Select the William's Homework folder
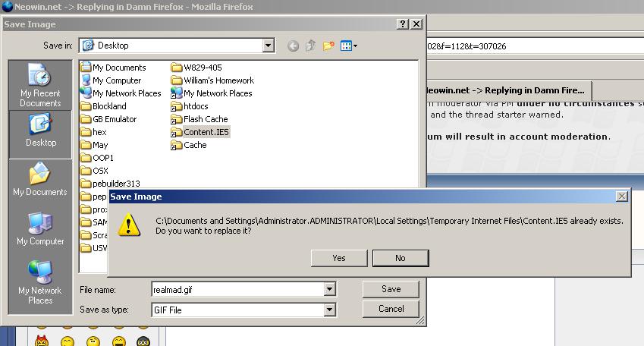 [x=212, y=80]
